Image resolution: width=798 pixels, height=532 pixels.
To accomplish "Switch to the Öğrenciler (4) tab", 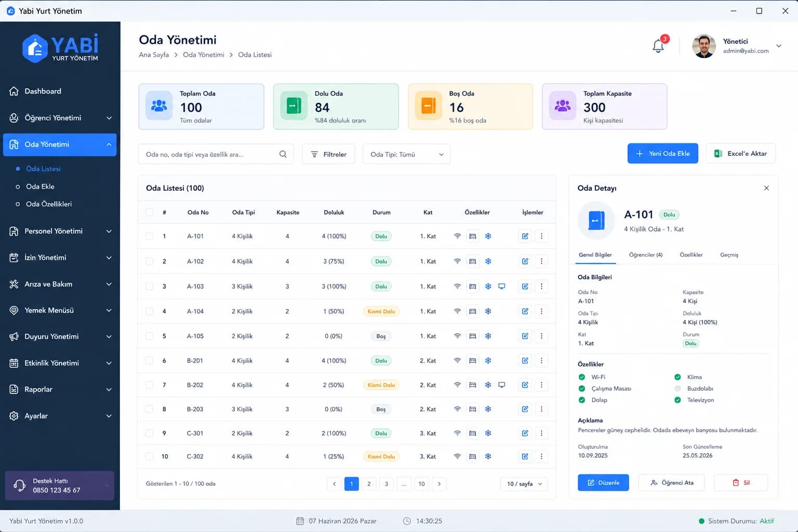I will [x=646, y=255].
